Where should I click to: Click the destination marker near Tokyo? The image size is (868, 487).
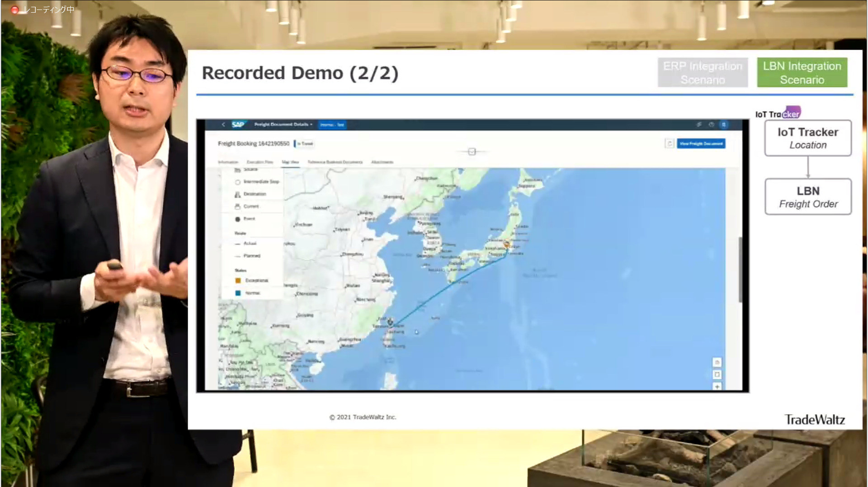point(507,245)
